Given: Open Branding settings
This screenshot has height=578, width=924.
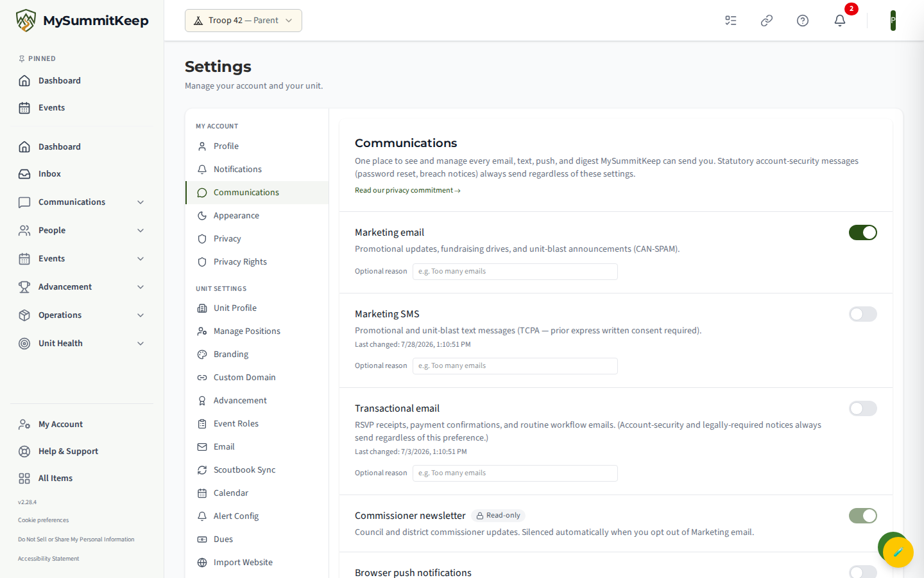Looking at the screenshot, I should tap(257, 354).
